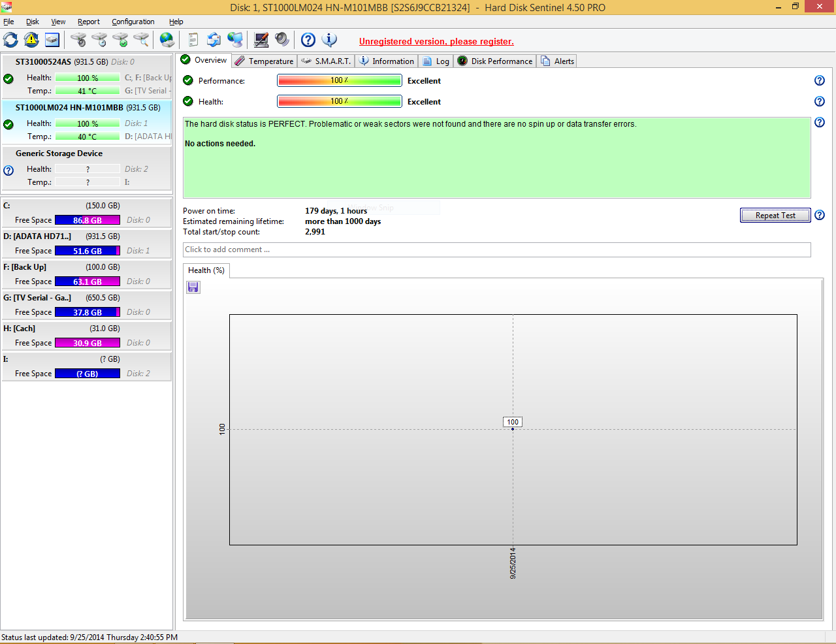Click the Repeat Test button
Image resolution: width=836 pixels, height=644 pixels.
point(775,216)
